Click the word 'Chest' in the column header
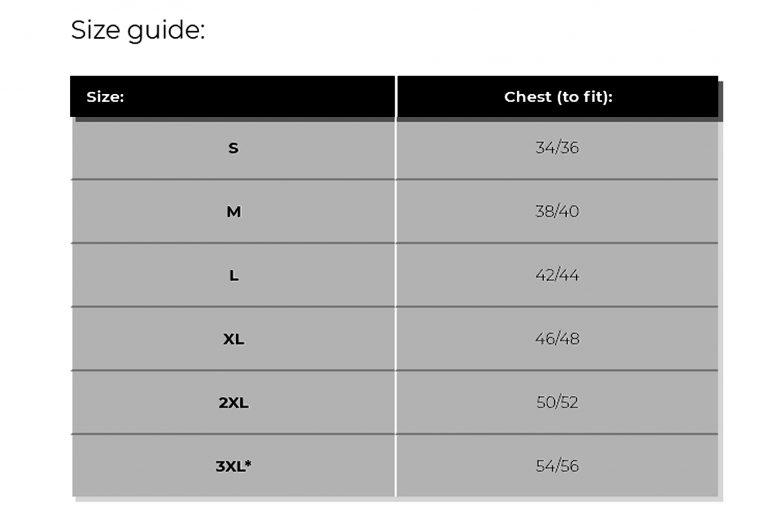This screenshot has height=509, width=768. [527, 97]
